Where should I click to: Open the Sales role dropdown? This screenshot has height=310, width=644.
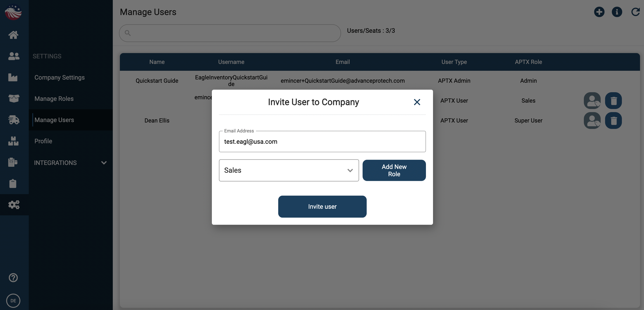coord(289,170)
